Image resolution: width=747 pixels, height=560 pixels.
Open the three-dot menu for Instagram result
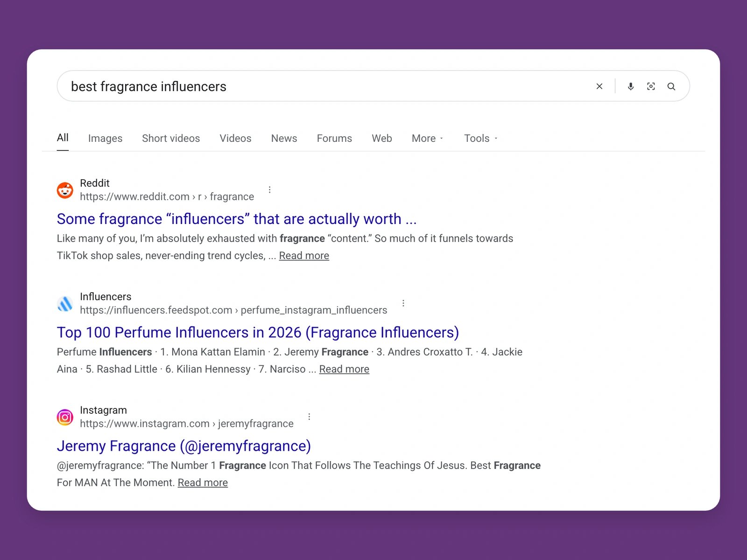tap(309, 417)
